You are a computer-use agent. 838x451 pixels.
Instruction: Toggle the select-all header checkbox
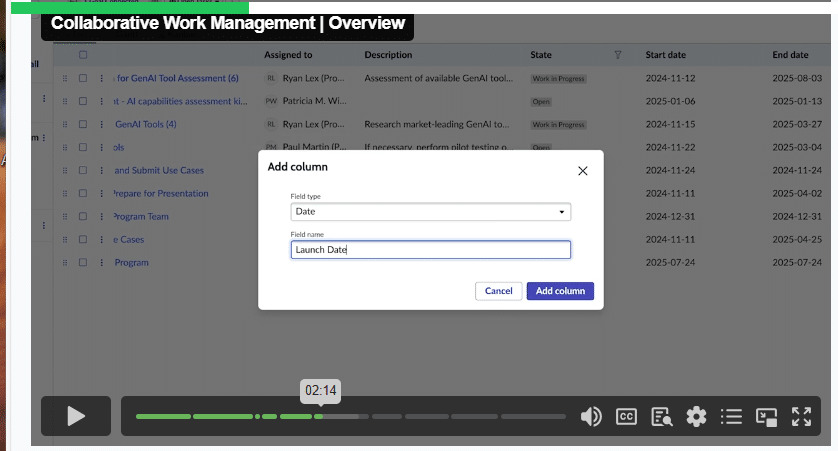(x=83, y=55)
